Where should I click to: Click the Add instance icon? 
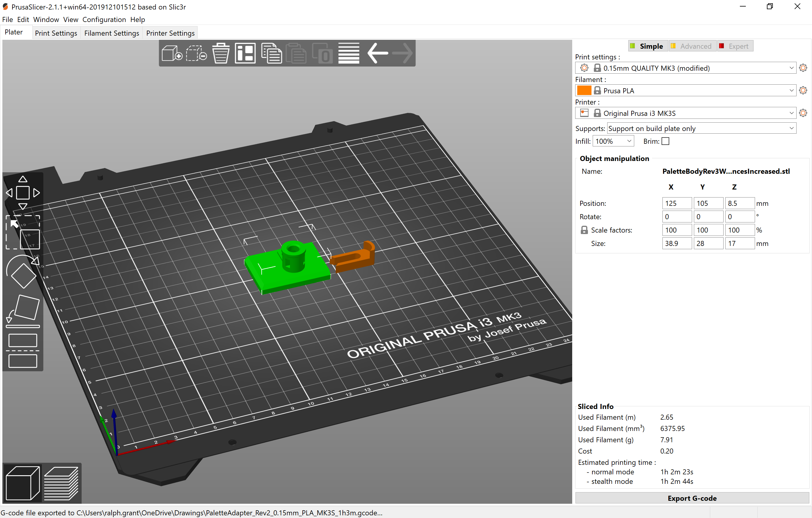pyautogui.click(x=322, y=53)
